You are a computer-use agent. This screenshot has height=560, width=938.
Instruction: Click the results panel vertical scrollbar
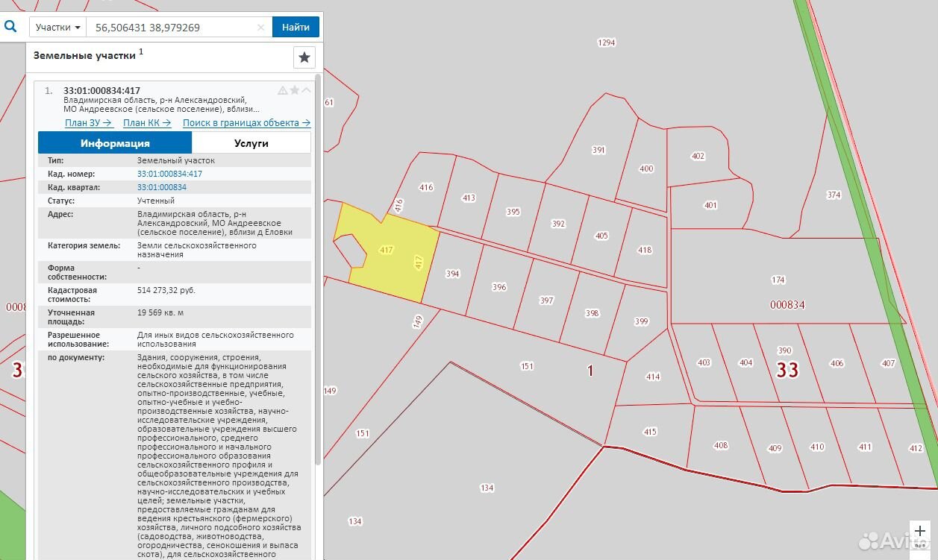319,268
